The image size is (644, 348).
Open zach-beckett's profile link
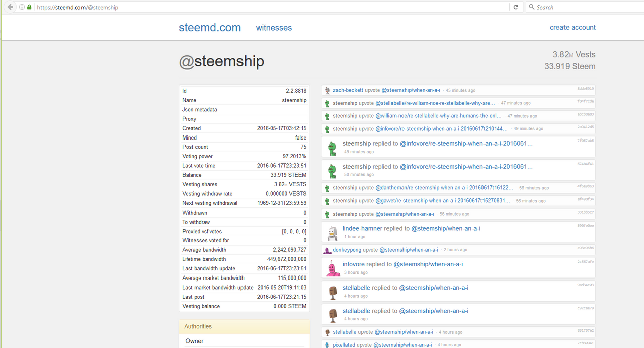click(348, 90)
